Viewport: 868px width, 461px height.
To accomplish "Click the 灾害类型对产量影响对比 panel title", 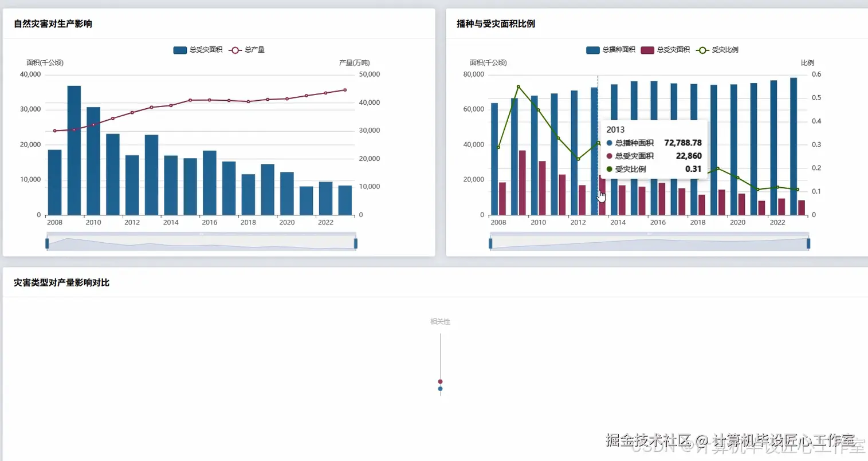I will pyautogui.click(x=61, y=283).
